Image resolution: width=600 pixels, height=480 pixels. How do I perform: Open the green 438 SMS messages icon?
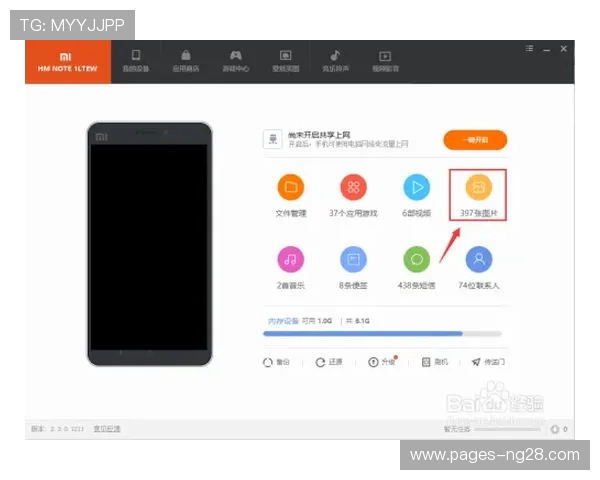[417, 259]
